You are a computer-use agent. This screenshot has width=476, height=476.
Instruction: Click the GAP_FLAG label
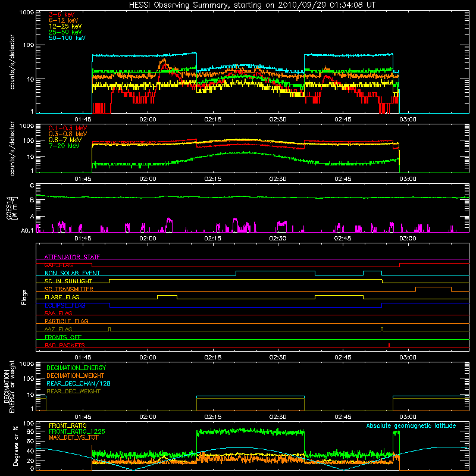[58, 265]
